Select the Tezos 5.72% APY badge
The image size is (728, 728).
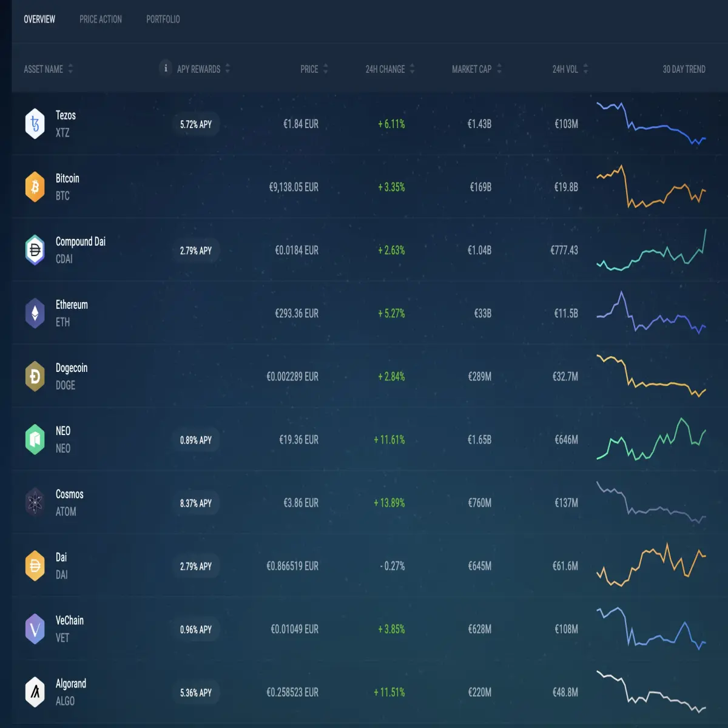coord(195,124)
